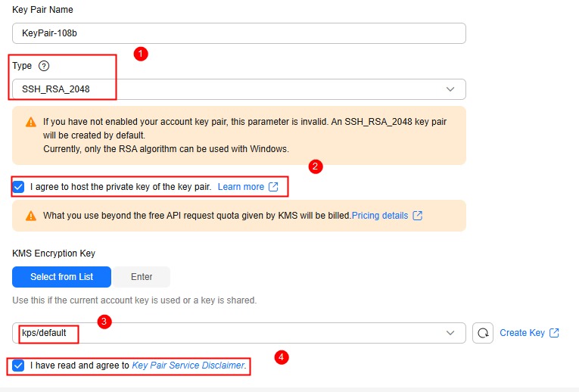Click red numbered marker 1 near Type
Screen dimensions: 579x392
pyautogui.click(x=141, y=54)
